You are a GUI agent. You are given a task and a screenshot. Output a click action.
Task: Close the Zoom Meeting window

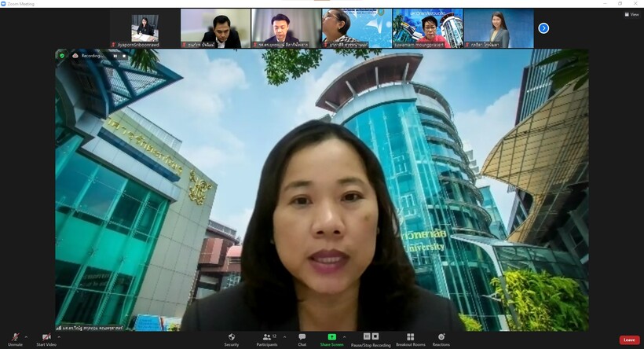(x=635, y=3)
